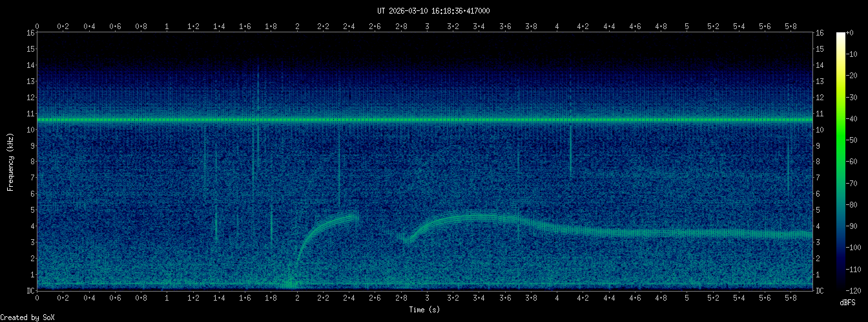Click the dBFS label under the color scale

(x=849, y=303)
